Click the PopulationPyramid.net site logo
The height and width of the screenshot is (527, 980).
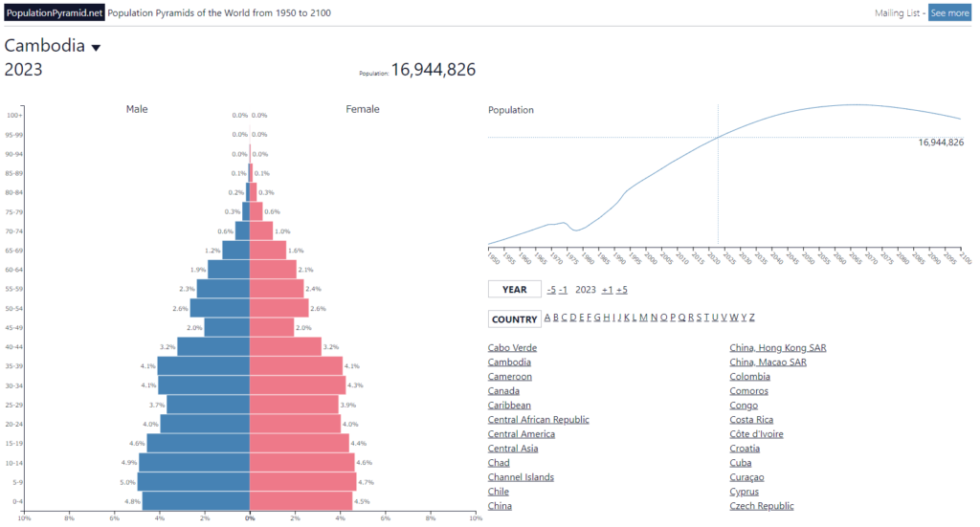tap(54, 13)
